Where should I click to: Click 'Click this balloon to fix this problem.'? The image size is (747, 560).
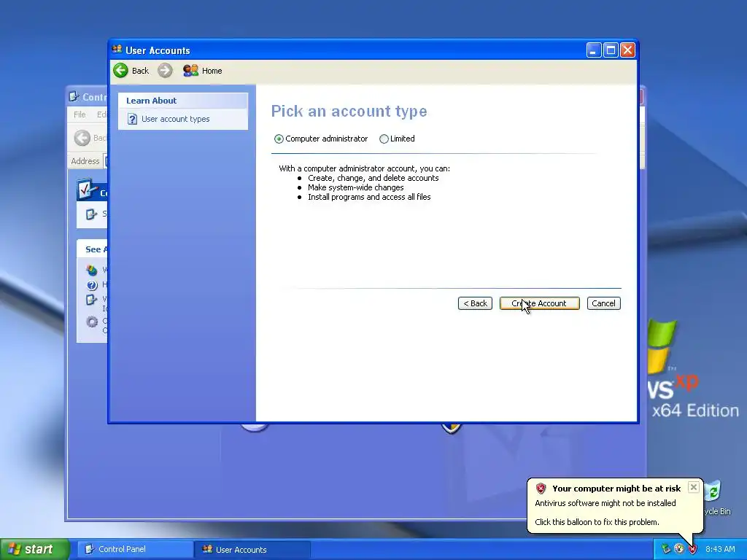point(597,522)
